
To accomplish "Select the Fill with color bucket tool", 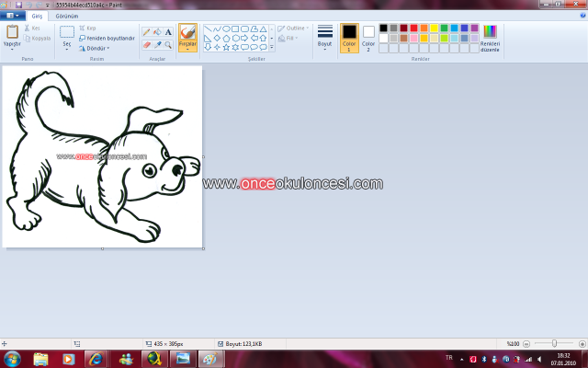I will point(157,32).
